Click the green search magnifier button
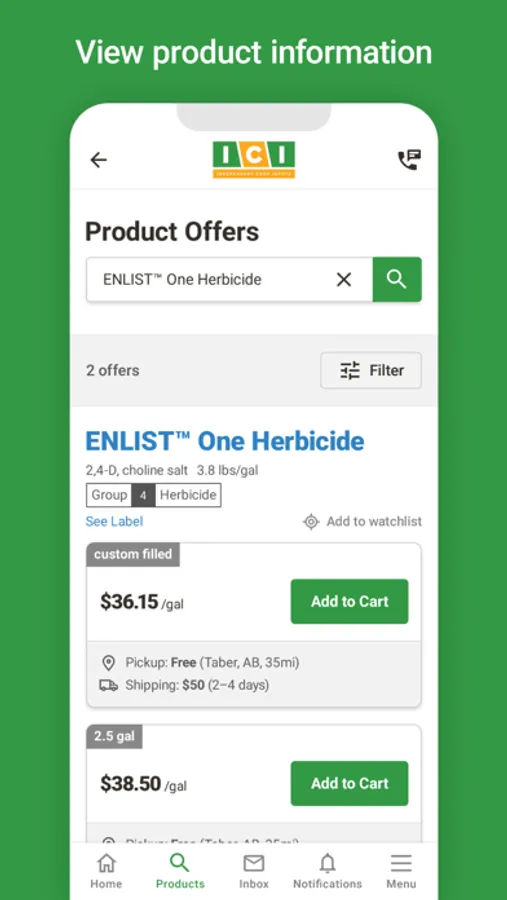The image size is (507, 900). (x=397, y=280)
